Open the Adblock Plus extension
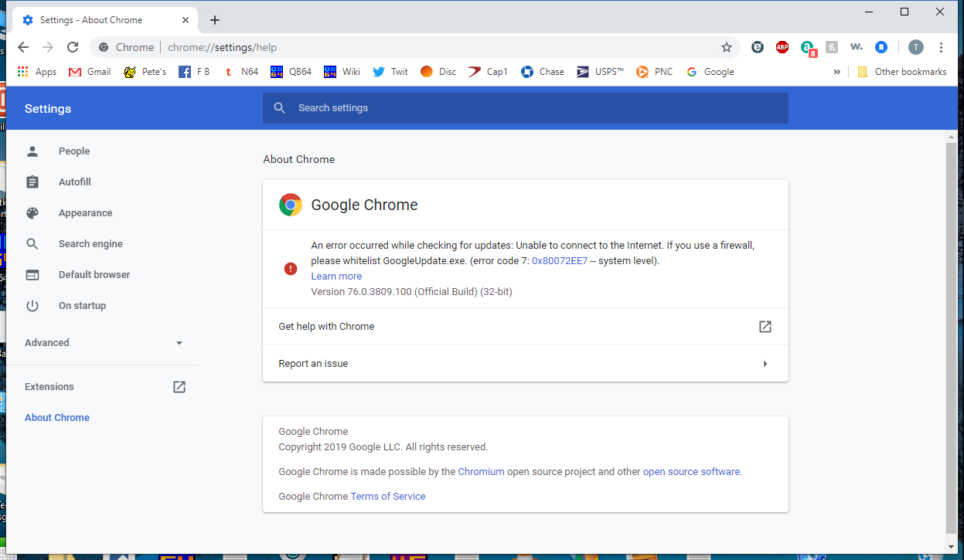Viewport: 964px width, 560px height. 782,47
